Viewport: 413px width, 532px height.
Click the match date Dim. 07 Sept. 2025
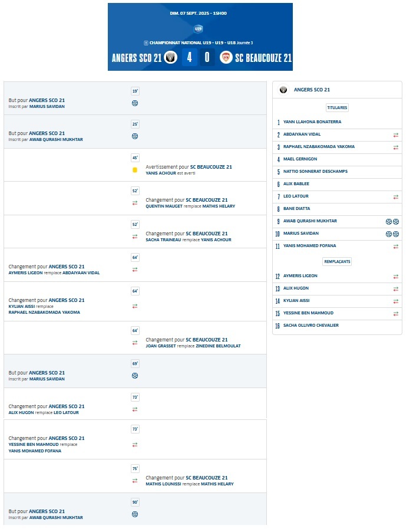tap(198, 13)
